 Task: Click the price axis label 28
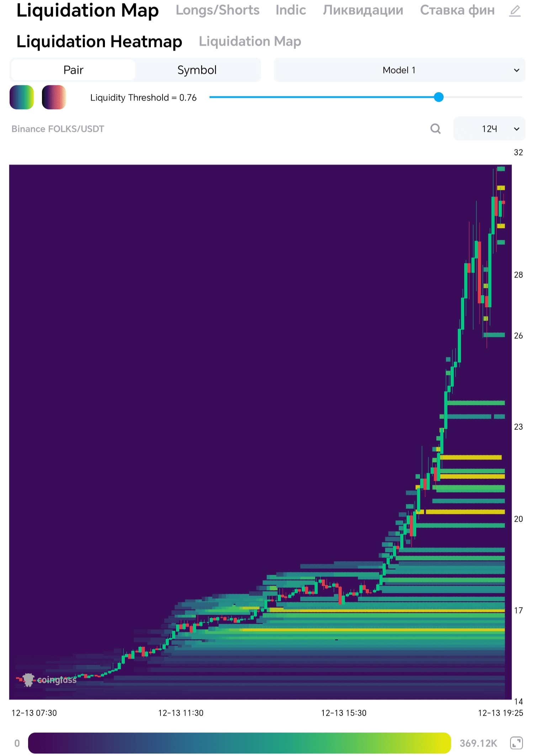pyautogui.click(x=518, y=275)
